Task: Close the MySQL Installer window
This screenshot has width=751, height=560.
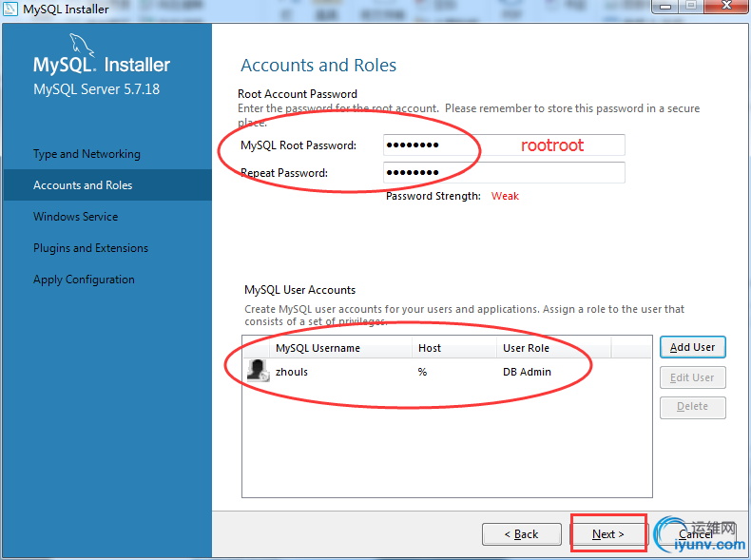Action: tap(727, 7)
